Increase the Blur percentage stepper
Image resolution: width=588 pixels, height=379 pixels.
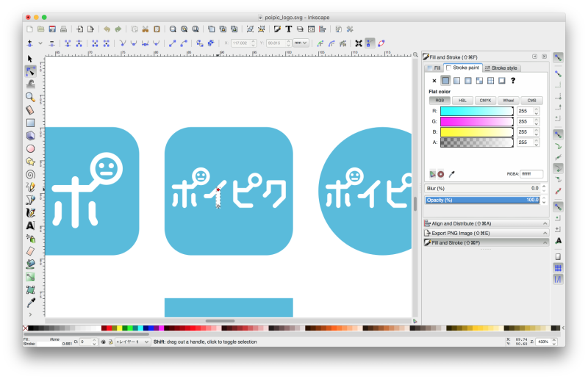(544, 187)
